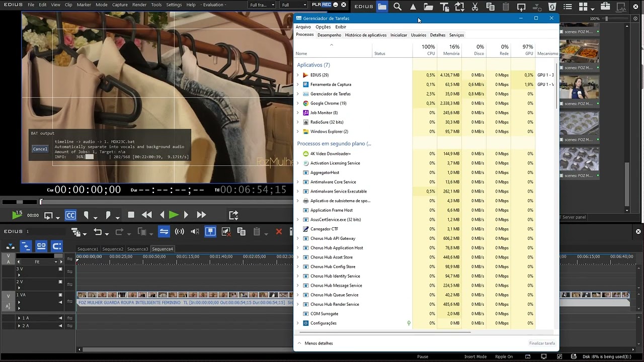644x362 pixels.
Task: Click the player position scrub slider
Action: point(41,202)
